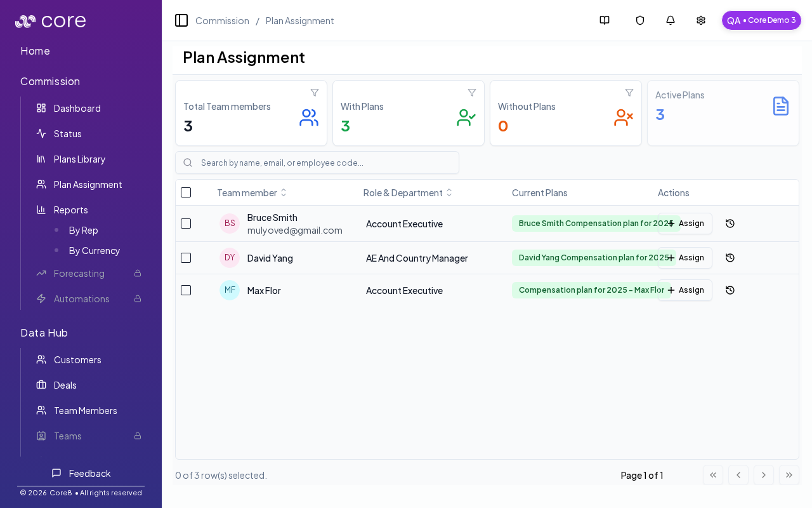This screenshot has height=508, width=812.
Task: Collapse the sidebar using the panel icon
Action: pos(181,20)
